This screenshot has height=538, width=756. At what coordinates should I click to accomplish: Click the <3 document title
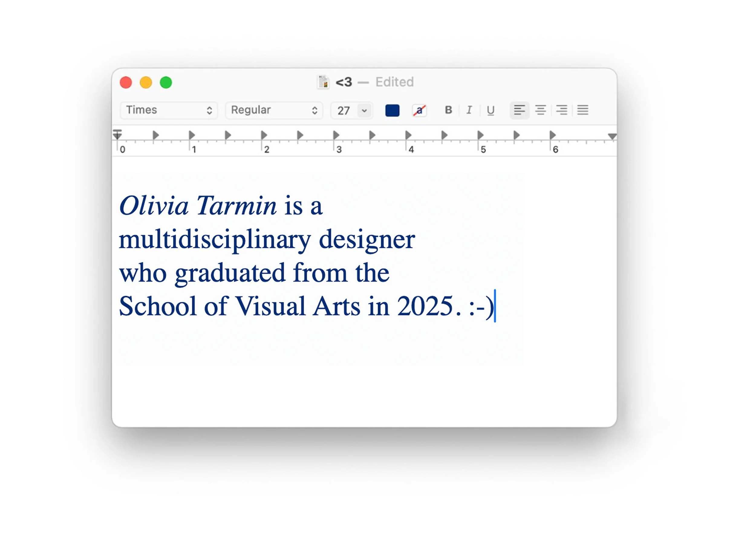(344, 82)
